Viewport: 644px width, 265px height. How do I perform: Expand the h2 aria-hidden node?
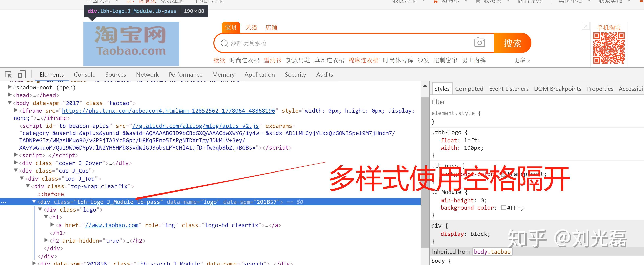pyautogui.click(x=46, y=240)
